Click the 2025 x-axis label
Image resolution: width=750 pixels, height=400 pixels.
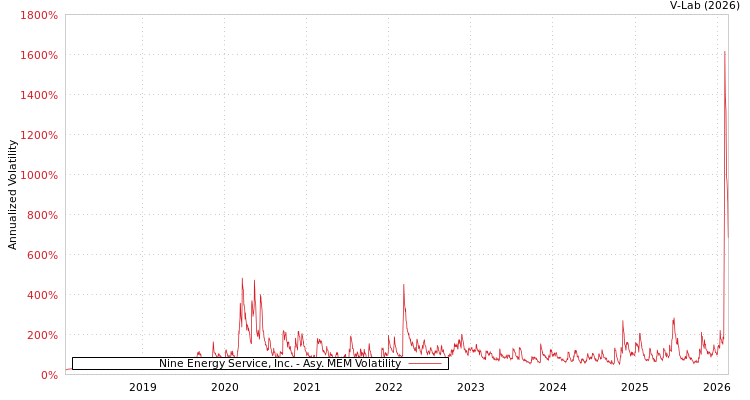(x=635, y=388)
